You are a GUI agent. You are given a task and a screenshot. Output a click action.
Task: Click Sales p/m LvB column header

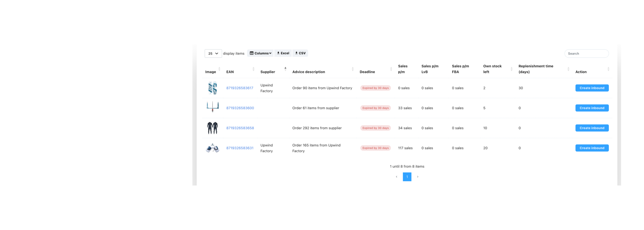pos(430,69)
